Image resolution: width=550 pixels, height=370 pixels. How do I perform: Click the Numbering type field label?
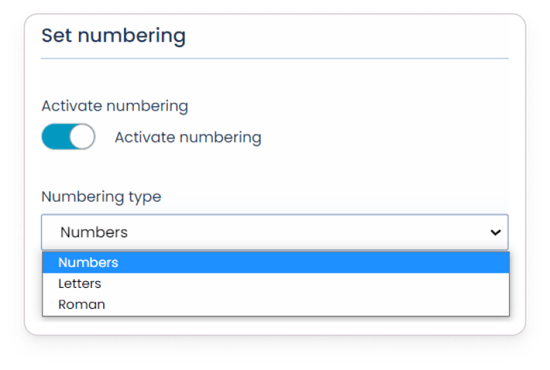coord(101,197)
